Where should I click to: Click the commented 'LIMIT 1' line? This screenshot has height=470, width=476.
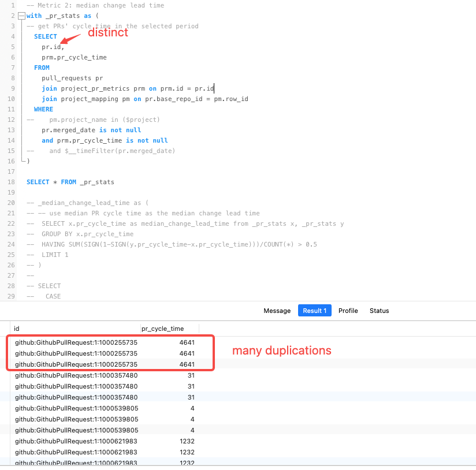pyautogui.click(x=47, y=255)
